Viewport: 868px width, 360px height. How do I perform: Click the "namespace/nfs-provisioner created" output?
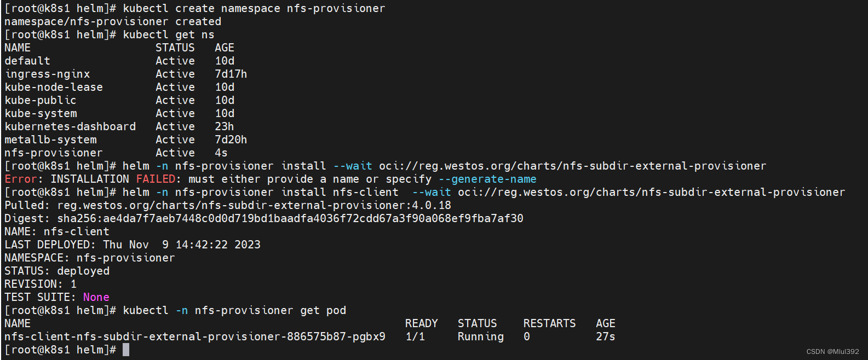tap(113, 21)
